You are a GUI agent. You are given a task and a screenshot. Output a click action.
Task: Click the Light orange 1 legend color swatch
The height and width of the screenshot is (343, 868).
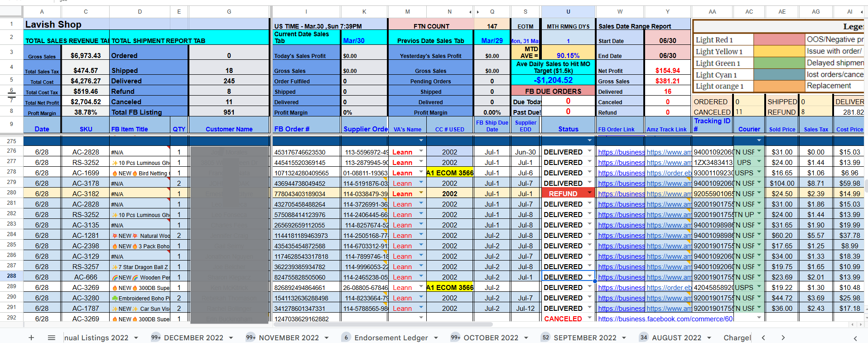coord(779,86)
